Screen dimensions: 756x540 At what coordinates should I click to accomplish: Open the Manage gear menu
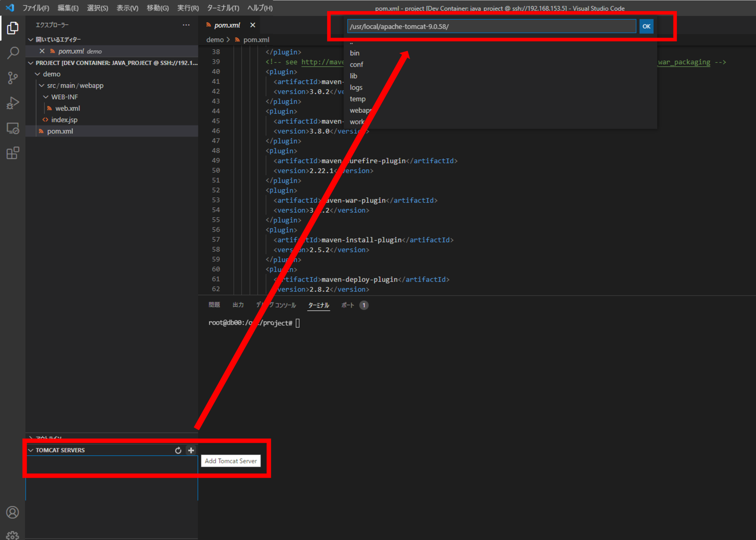pyautogui.click(x=13, y=535)
